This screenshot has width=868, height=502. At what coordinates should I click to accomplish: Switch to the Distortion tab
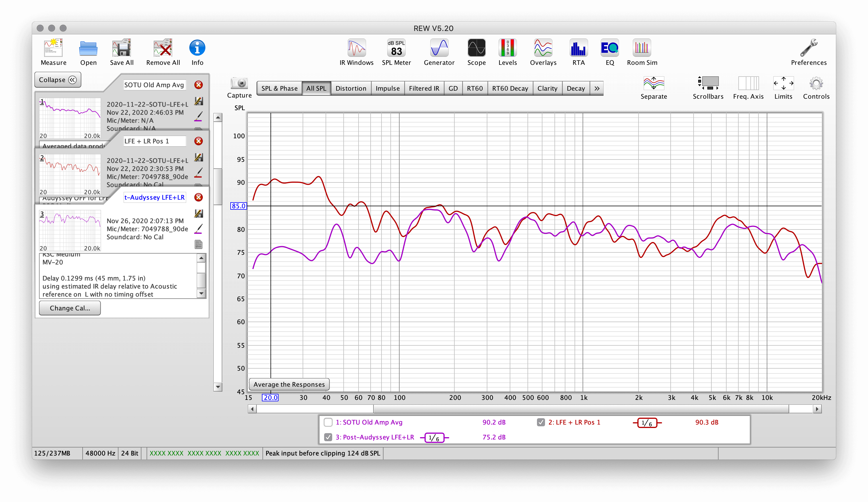[x=351, y=88]
